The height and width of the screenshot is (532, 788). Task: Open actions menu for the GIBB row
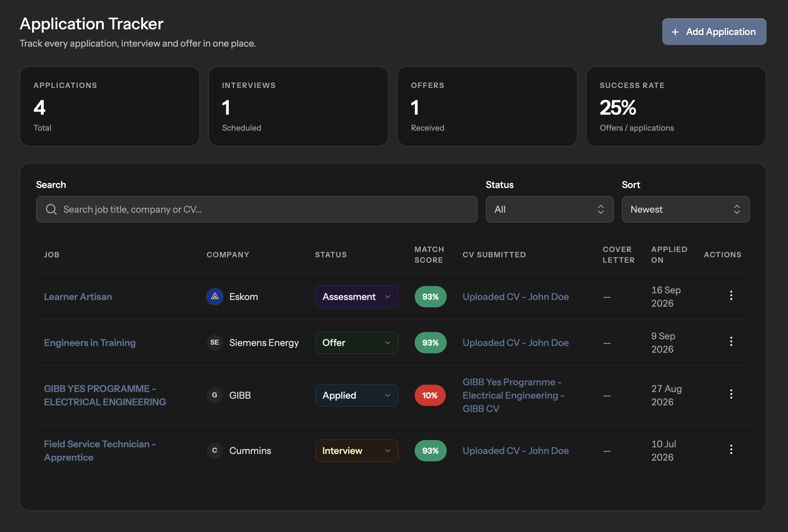(731, 394)
